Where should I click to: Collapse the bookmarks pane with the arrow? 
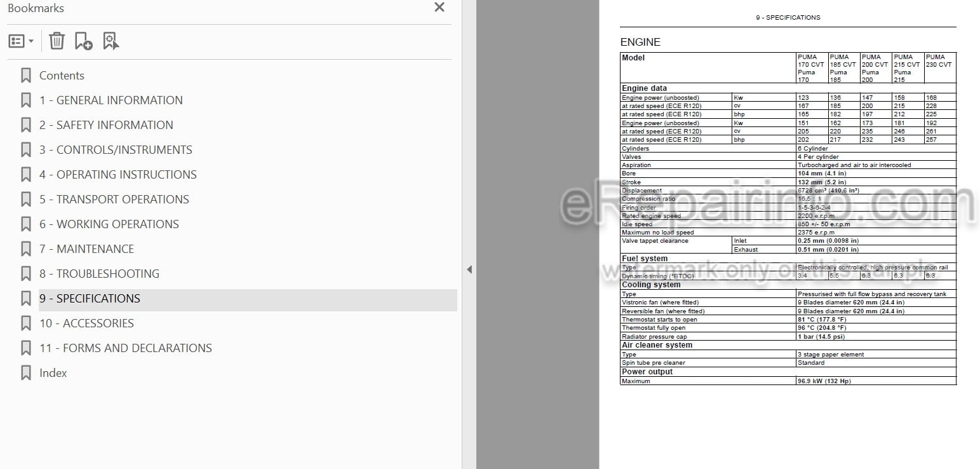469,269
